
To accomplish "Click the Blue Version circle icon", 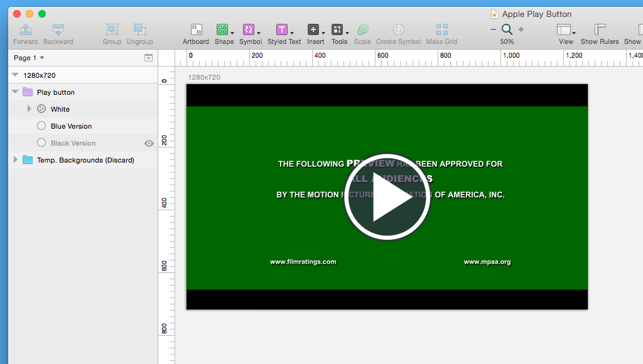I will click(x=41, y=126).
